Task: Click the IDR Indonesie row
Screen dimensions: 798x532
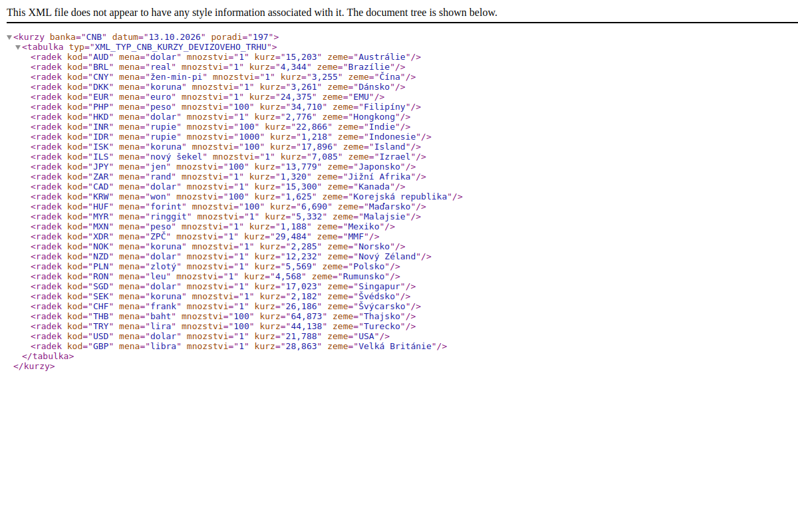Action: point(231,137)
